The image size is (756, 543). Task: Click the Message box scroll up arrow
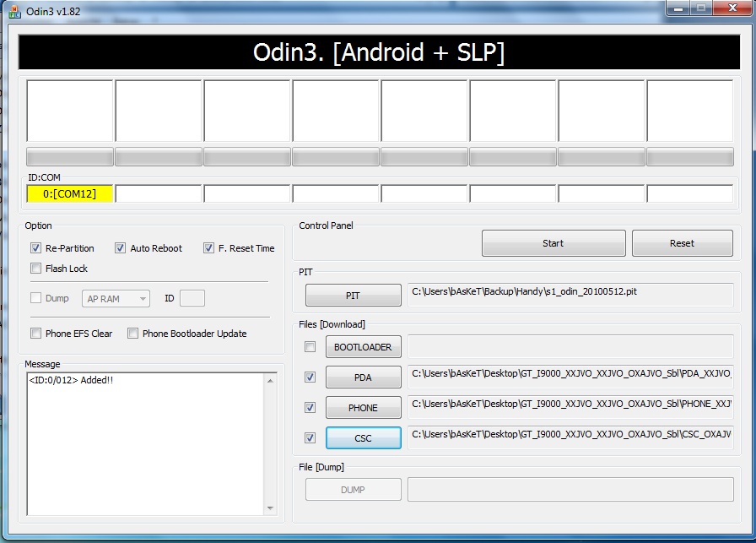(270, 381)
